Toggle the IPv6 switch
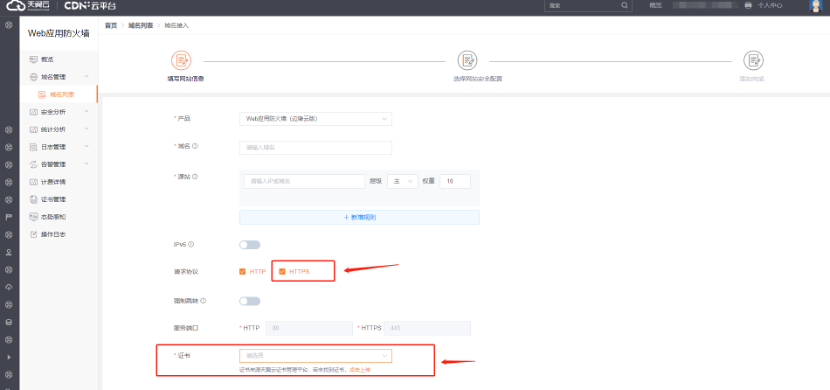This screenshot has height=390, width=830. pos(250,244)
